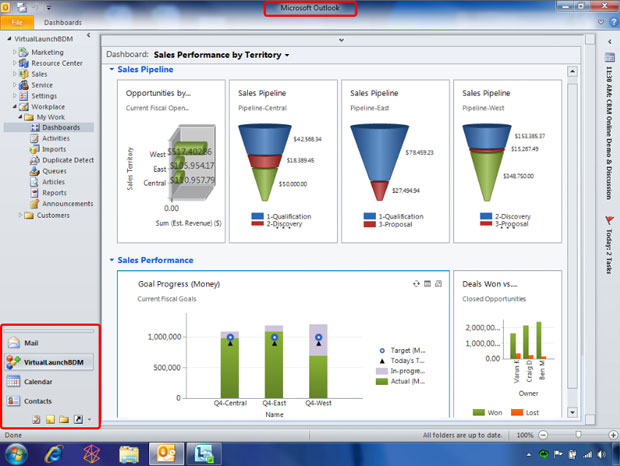Screen dimensions: 620x466
Task: Open the Dashboards ribbon tab
Action: 63,23
